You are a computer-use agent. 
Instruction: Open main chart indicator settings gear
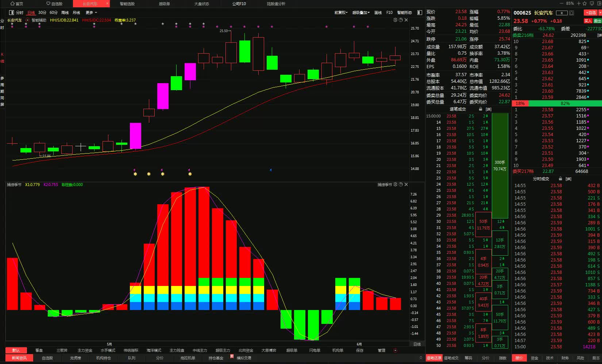tap(395, 20)
